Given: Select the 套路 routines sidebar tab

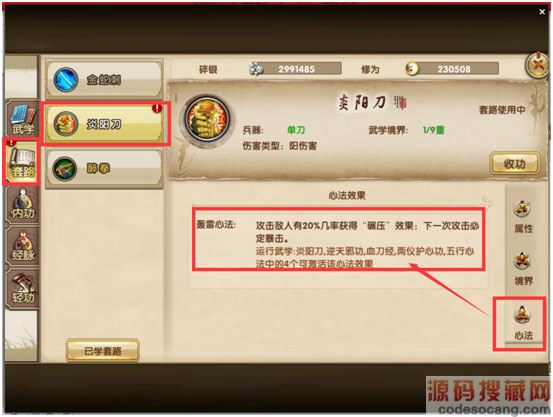Looking at the screenshot, I should (22, 162).
